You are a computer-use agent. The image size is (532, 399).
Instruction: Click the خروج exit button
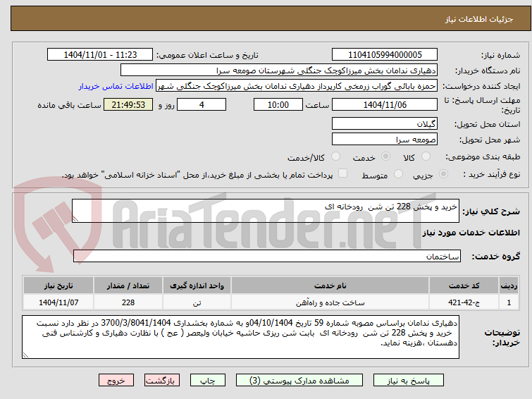(x=116, y=381)
